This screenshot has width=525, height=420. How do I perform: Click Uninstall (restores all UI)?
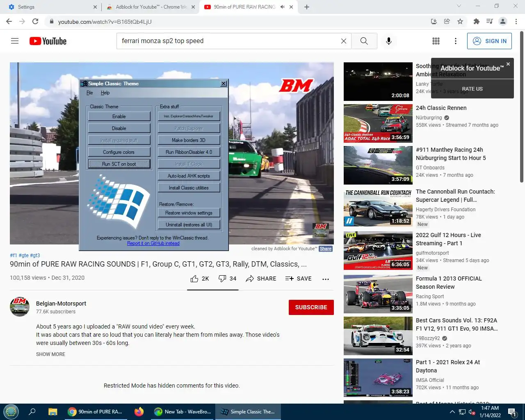pyautogui.click(x=189, y=225)
